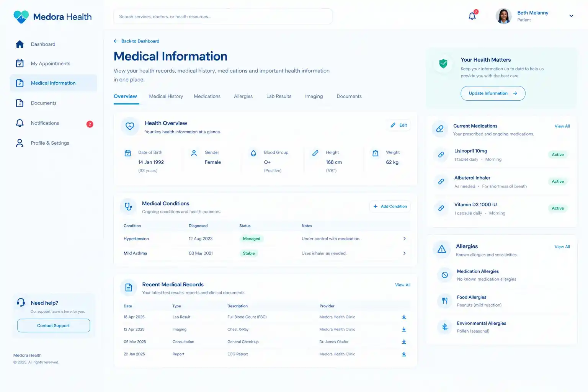
Task: Select the Imaging tab
Action: click(314, 96)
